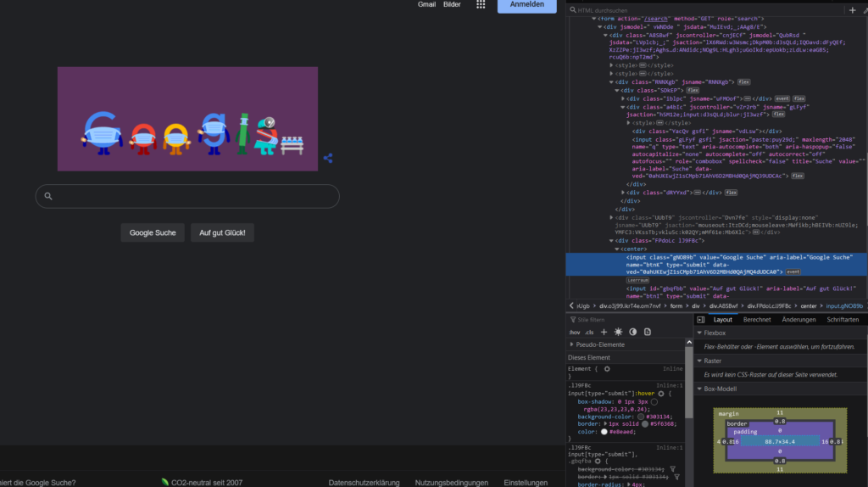Open the box-shadow value circle swatch
The image size is (868, 487).
click(654, 401)
